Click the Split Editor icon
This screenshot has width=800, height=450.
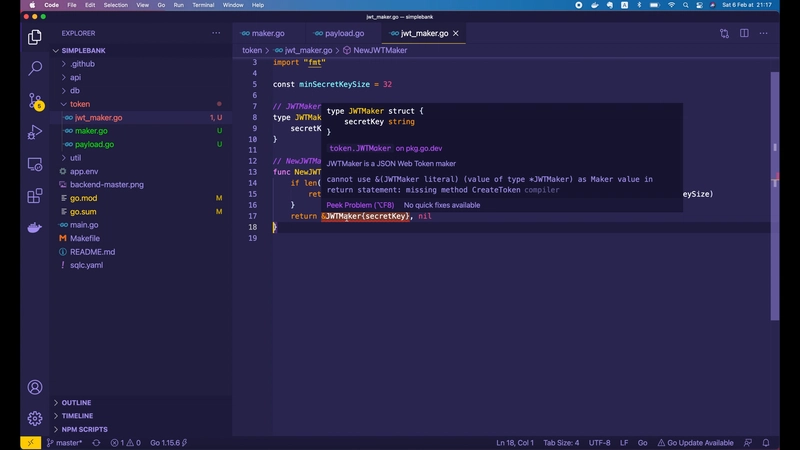coord(744,33)
